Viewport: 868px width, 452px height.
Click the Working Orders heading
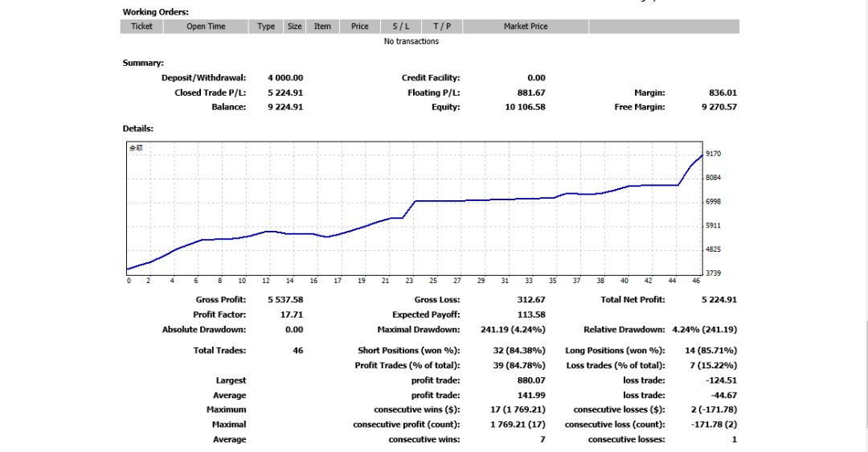click(x=156, y=12)
